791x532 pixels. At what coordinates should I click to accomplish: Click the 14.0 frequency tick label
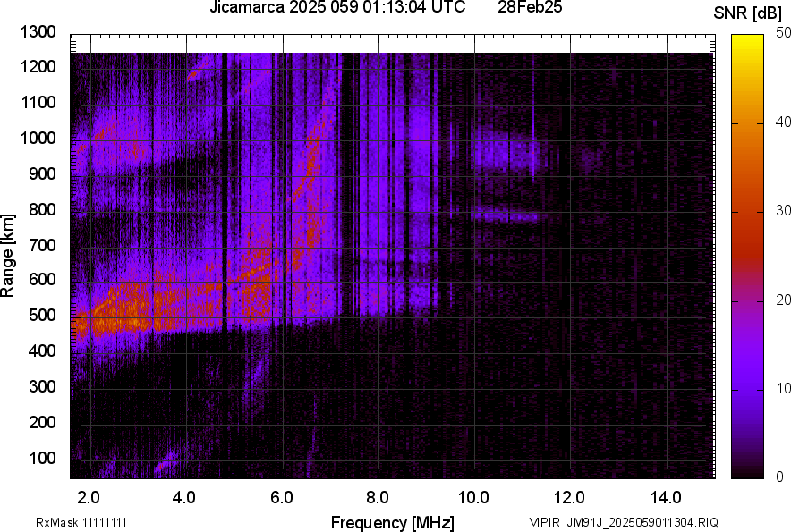click(666, 497)
